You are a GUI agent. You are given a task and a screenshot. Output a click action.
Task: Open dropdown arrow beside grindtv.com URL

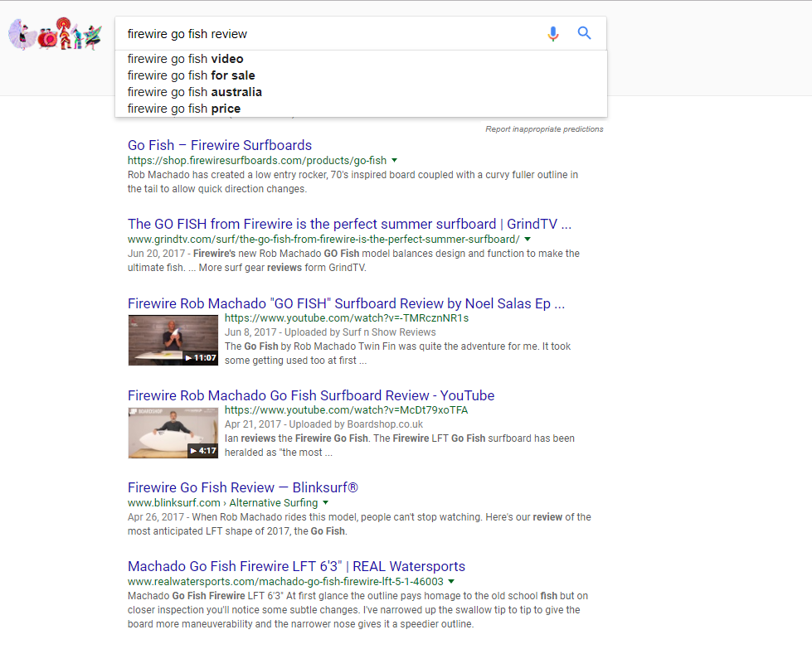tap(528, 239)
